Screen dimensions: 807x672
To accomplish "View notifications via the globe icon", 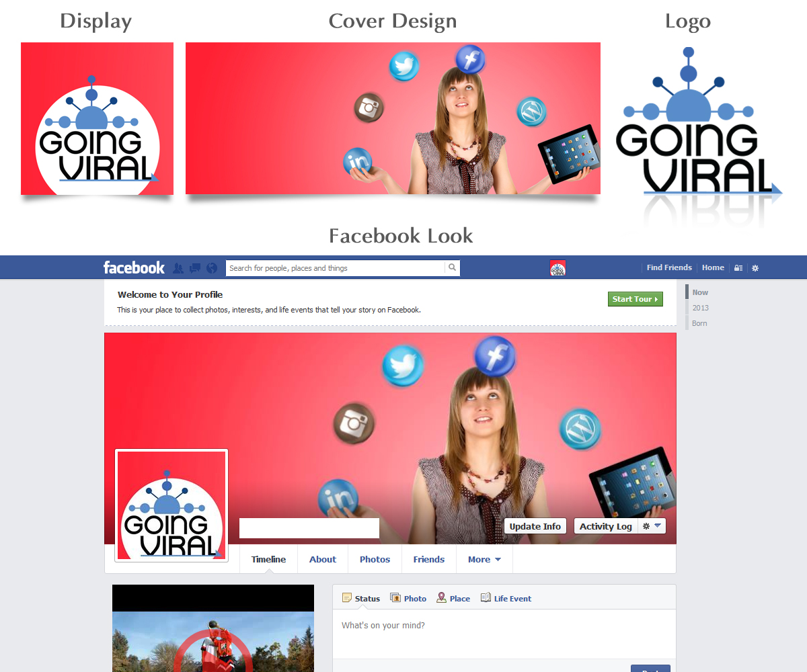I will (211, 267).
